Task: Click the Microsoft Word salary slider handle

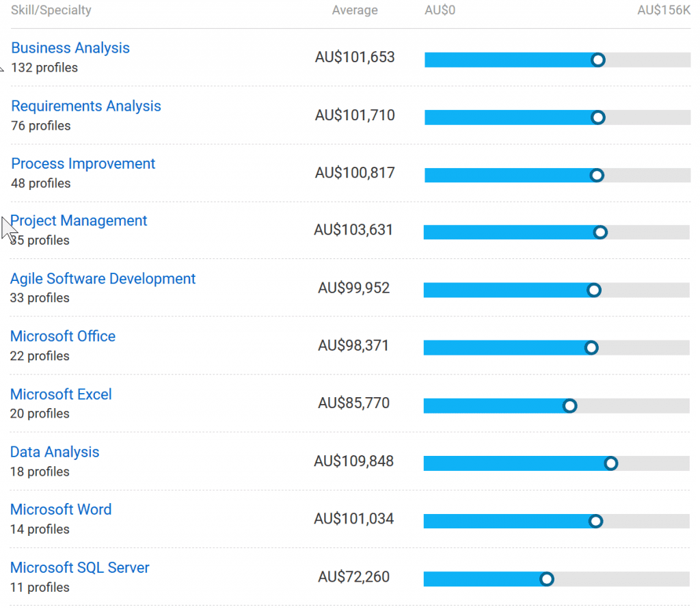Action: coord(595,522)
